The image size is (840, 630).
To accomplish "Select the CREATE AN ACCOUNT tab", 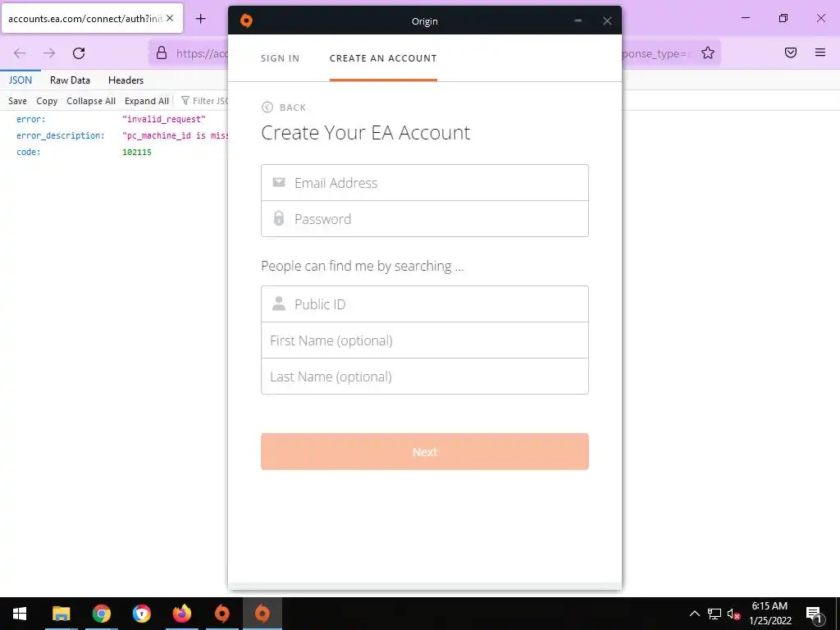I will pyautogui.click(x=383, y=58).
